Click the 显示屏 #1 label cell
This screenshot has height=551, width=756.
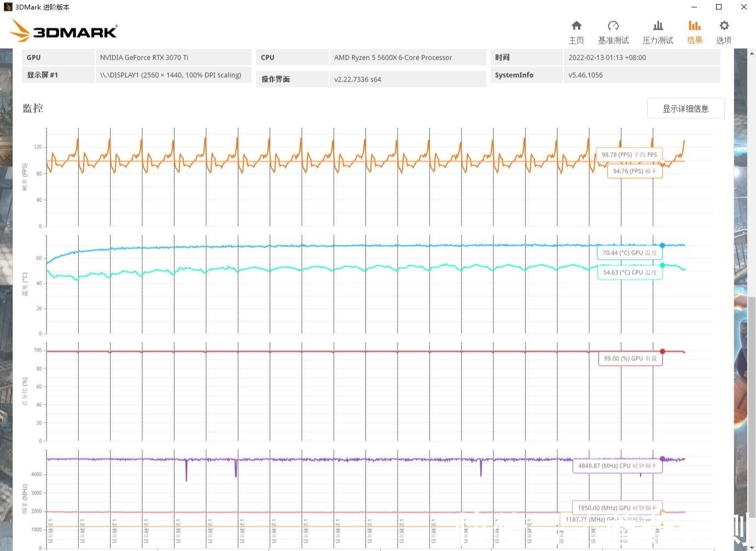click(58, 75)
